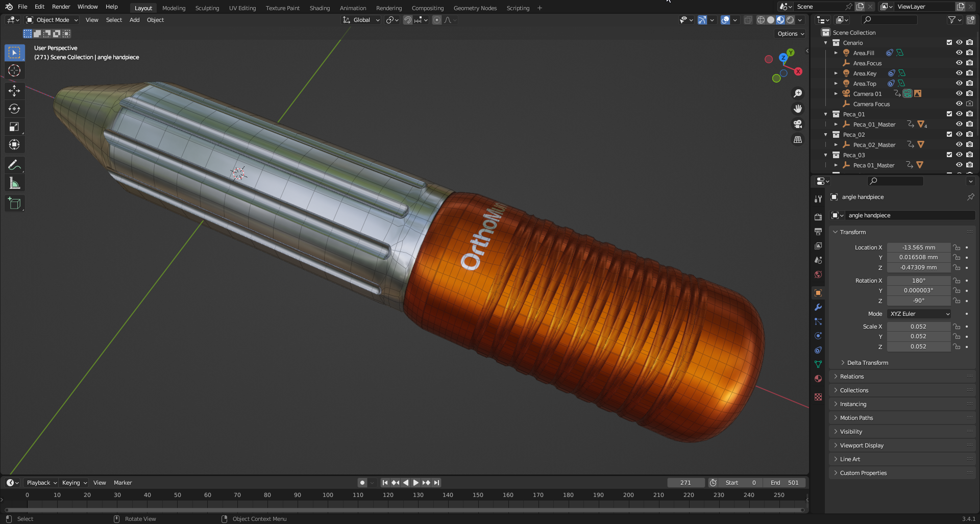
Task: Lock Location X transform
Action: [957, 247]
